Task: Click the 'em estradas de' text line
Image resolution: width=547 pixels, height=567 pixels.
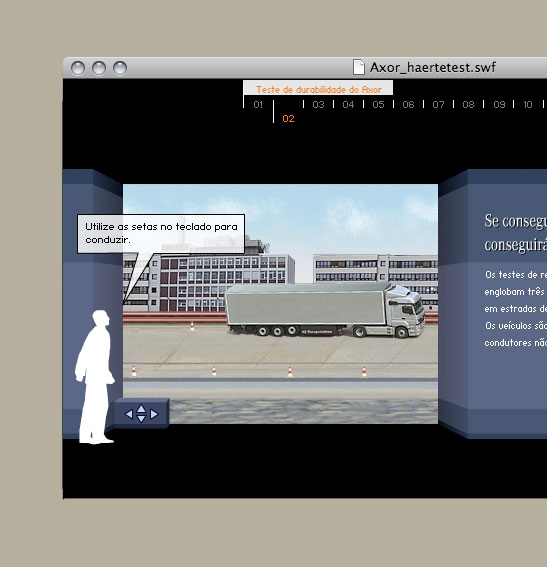Action: (516, 309)
